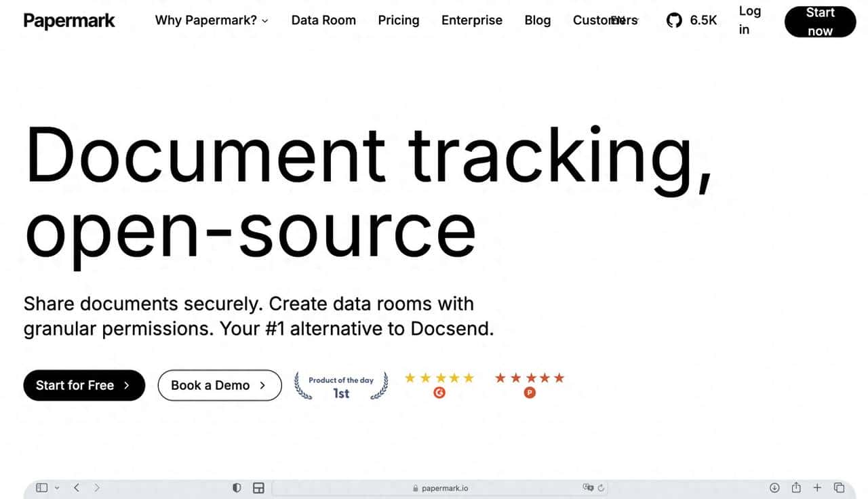Reload the page with the refresh icon

click(601, 487)
